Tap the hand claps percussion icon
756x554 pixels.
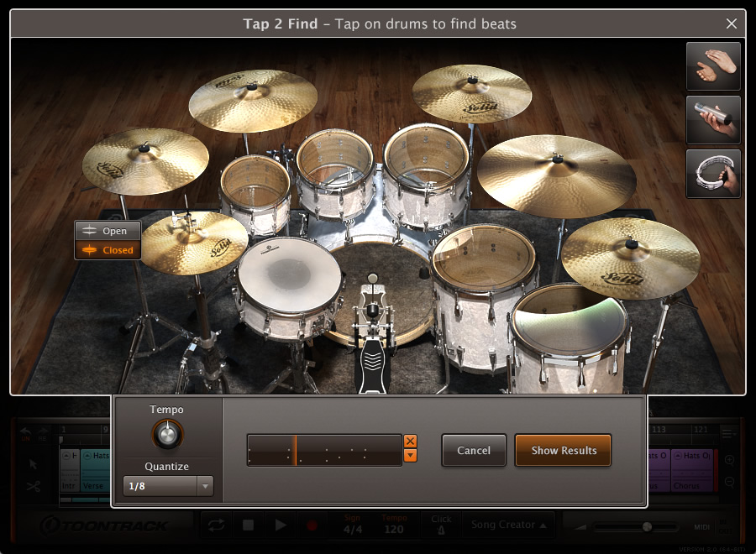click(x=713, y=66)
